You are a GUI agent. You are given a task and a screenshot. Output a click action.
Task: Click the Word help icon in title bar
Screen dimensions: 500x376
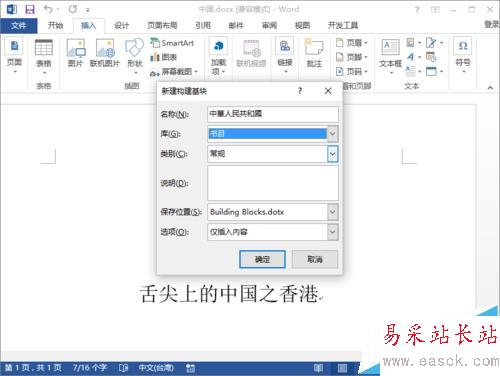coord(417,10)
